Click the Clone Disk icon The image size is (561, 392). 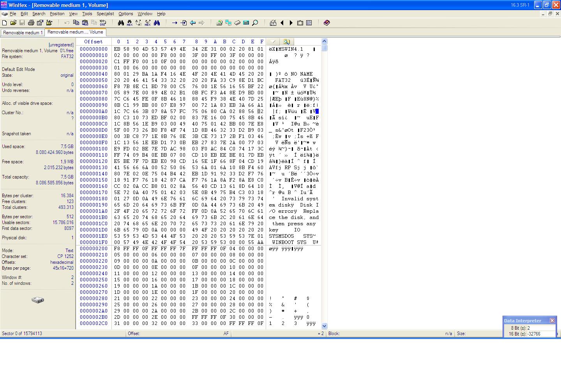click(228, 23)
